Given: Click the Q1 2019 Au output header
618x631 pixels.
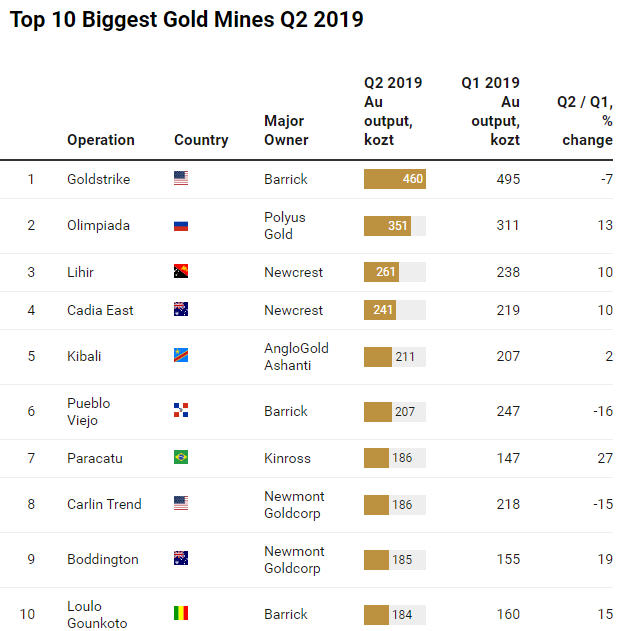Looking at the screenshot, I should click(x=491, y=111).
